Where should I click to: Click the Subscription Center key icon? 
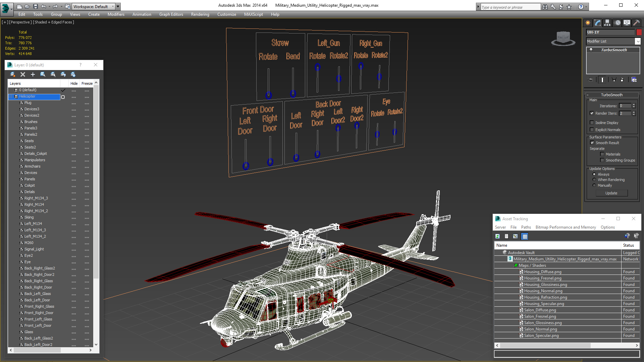553,7
